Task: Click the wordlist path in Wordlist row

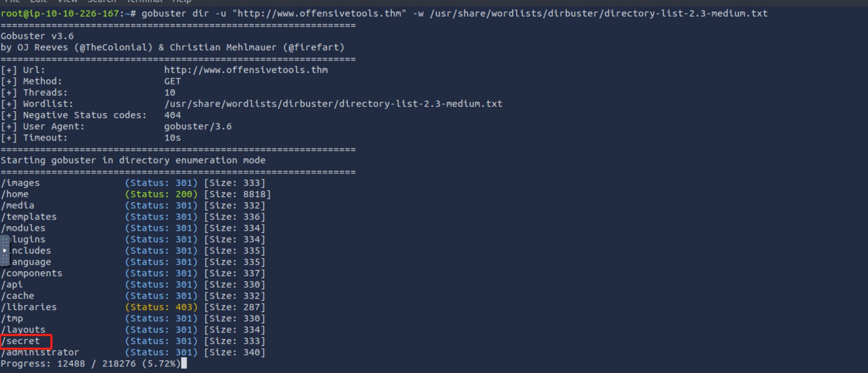Action: [x=333, y=104]
